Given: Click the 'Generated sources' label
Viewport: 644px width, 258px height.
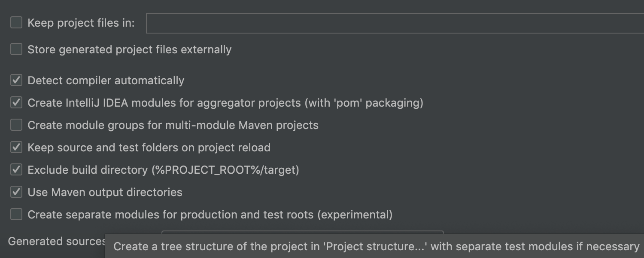Looking at the screenshot, I should (x=57, y=242).
